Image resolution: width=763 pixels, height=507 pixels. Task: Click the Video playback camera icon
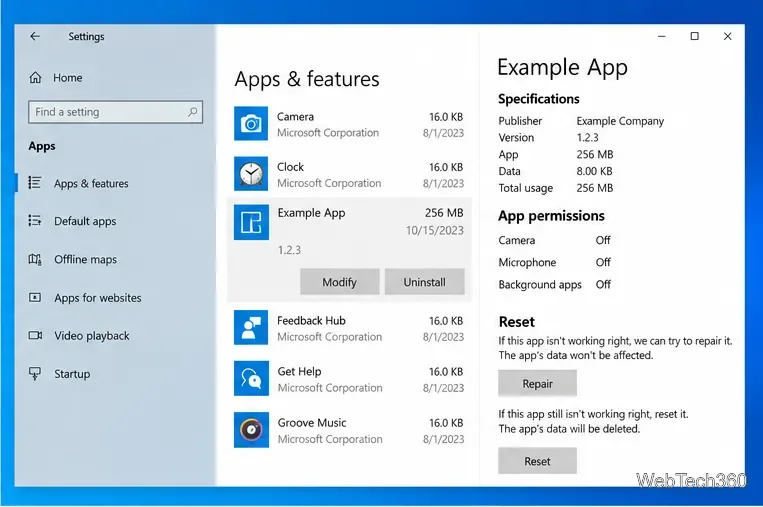[36, 335]
